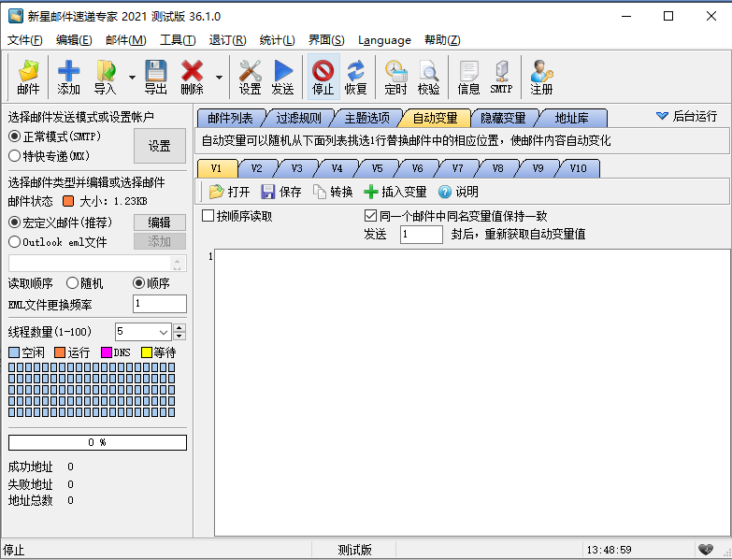Screen dimensions: 732x560
Task: Select the 随机 read order option
Action: pos(72,283)
